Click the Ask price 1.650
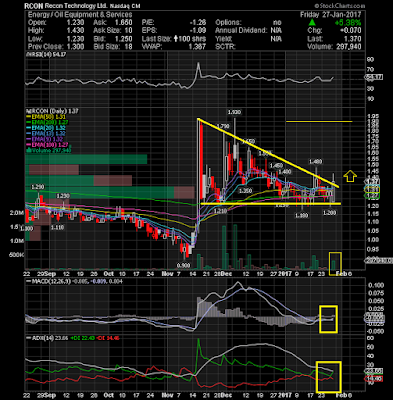This screenshot has width=393, height=400. 123,23
